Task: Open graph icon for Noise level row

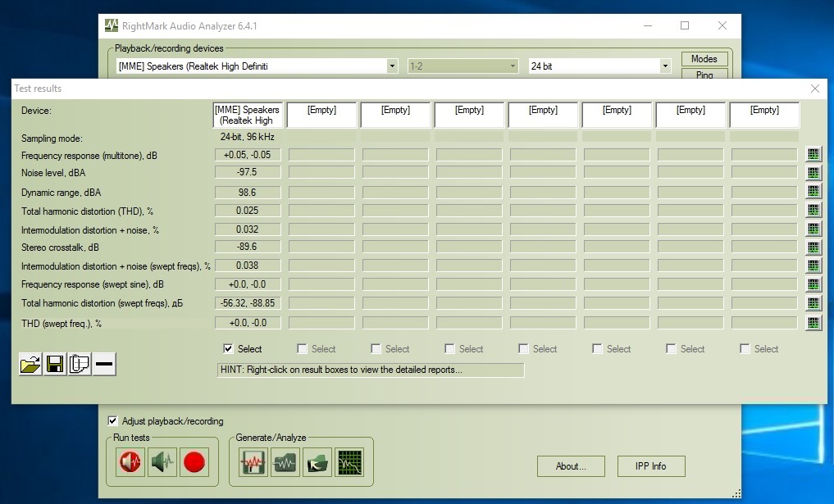Action: click(813, 173)
